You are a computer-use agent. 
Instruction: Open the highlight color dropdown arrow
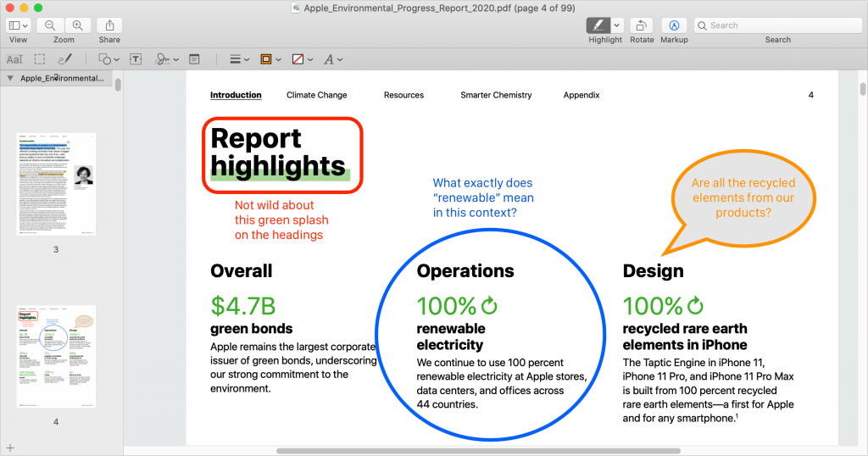pos(617,25)
